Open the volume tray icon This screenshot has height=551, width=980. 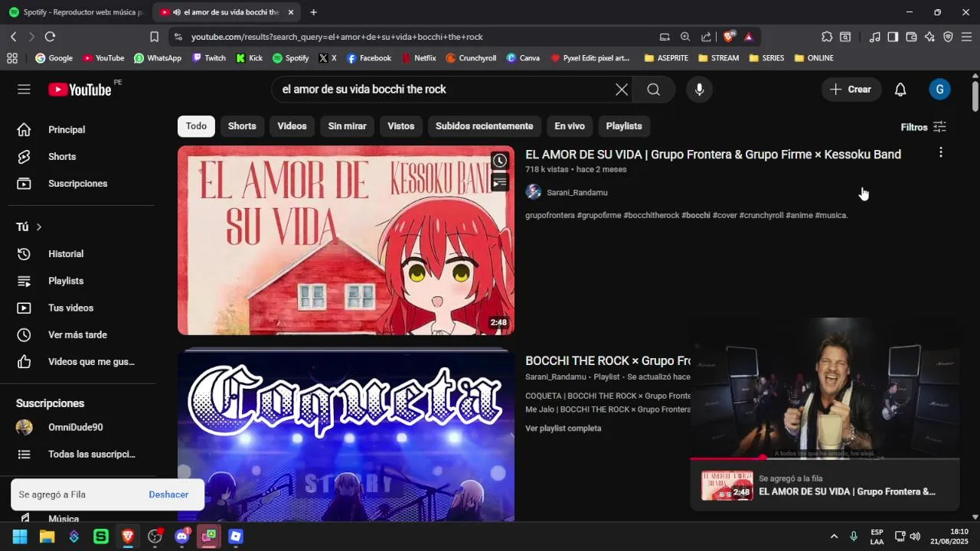pos(915,536)
